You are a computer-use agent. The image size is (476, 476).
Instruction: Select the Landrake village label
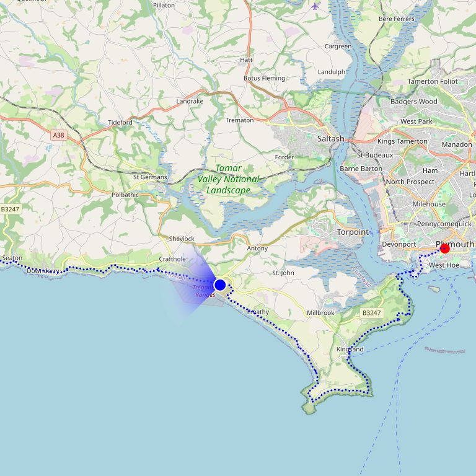tap(190, 101)
